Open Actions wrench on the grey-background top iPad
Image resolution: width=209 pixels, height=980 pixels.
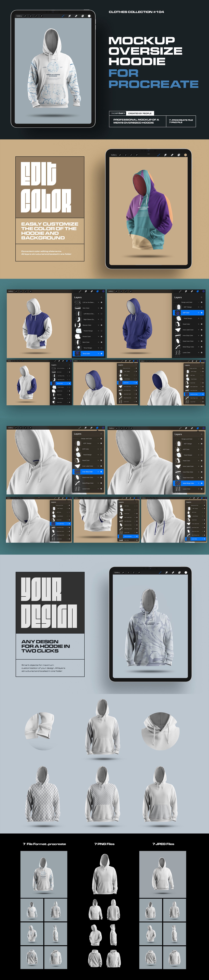[x=25, y=16]
